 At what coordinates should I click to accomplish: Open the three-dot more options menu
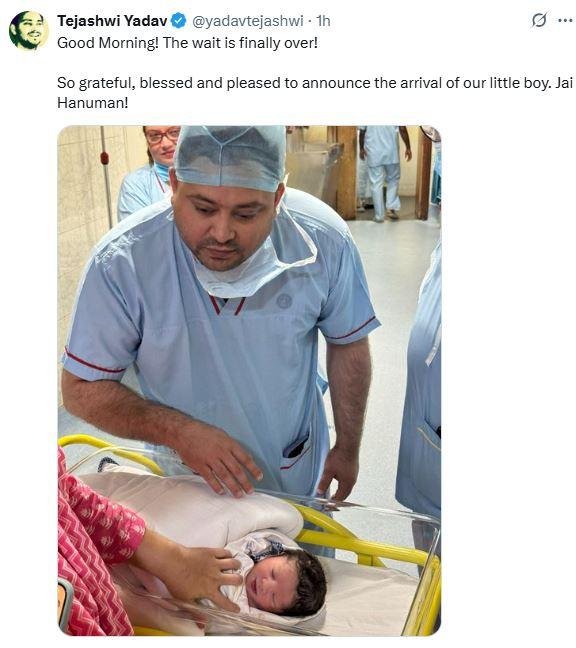(x=565, y=20)
